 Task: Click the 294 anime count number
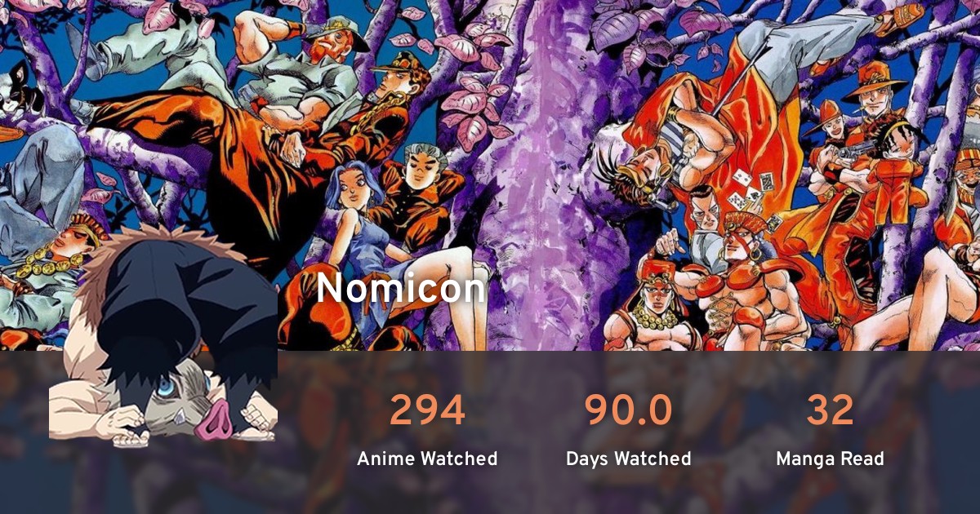427,410
